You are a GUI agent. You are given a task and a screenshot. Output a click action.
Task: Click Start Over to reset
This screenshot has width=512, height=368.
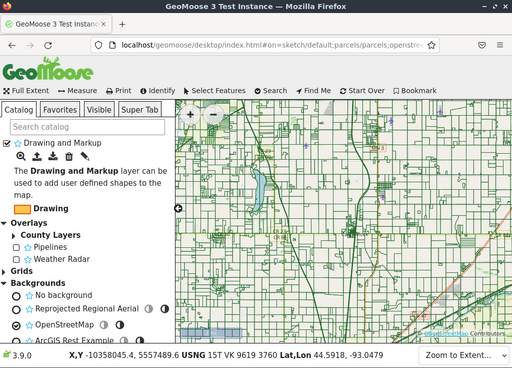(x=362, y=91)
